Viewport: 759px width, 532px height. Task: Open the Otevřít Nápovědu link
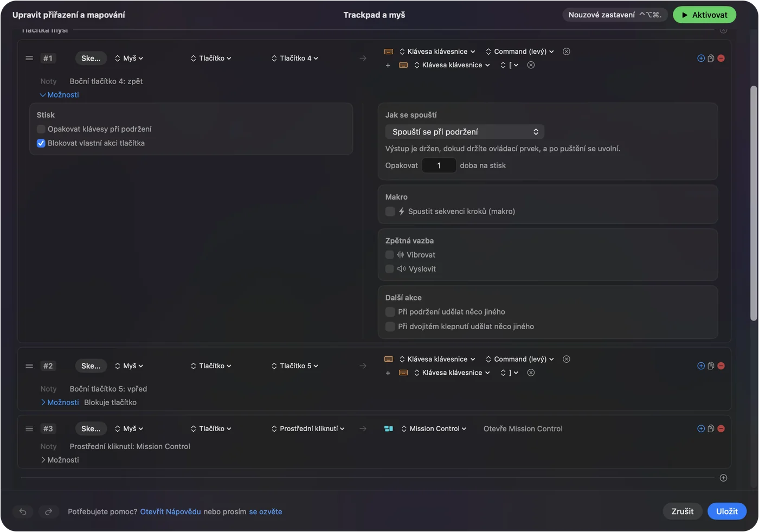(170, 511)
